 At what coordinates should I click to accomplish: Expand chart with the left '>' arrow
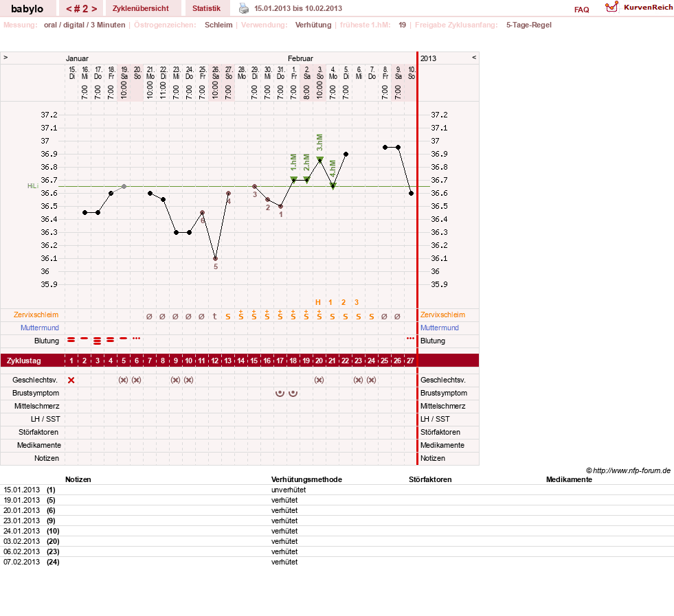pyautogui.click(x=5, y=57)
